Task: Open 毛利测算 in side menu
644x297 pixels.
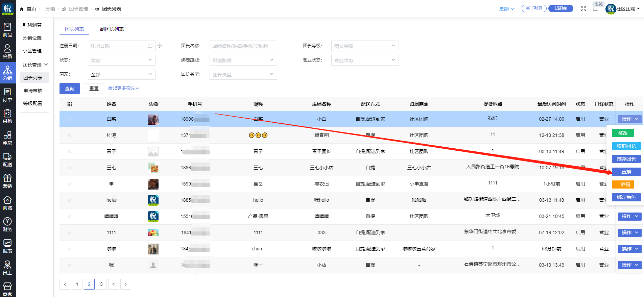Action: (x=32, y=25)
